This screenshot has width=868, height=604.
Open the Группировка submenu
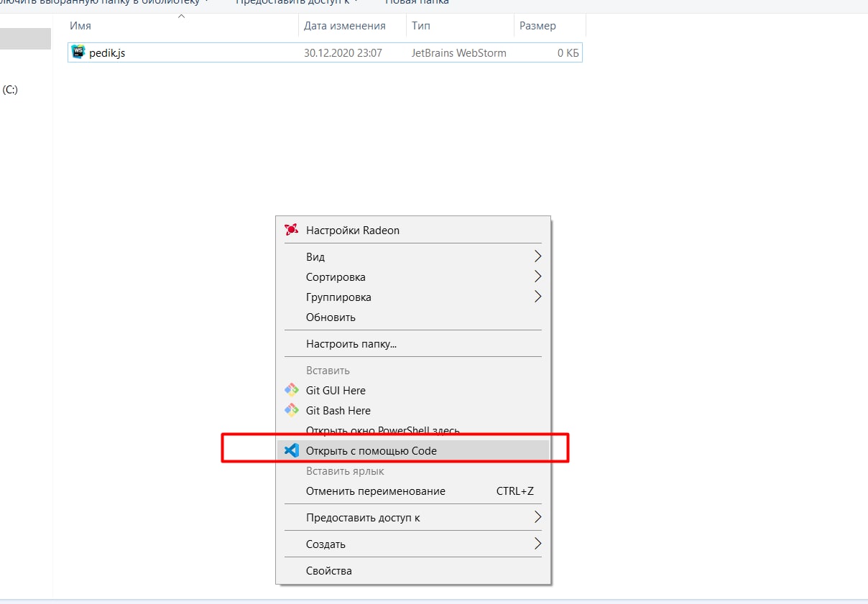pyautogui.click(x=413, y=297)
